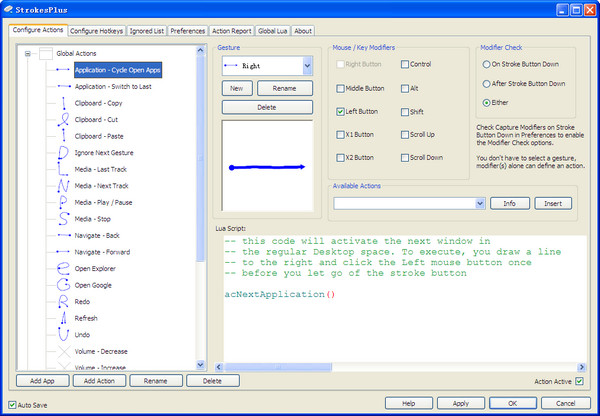Screen dimensions: 600x416
Task: Click the gesture Delete button
Action: click(267, 107)
